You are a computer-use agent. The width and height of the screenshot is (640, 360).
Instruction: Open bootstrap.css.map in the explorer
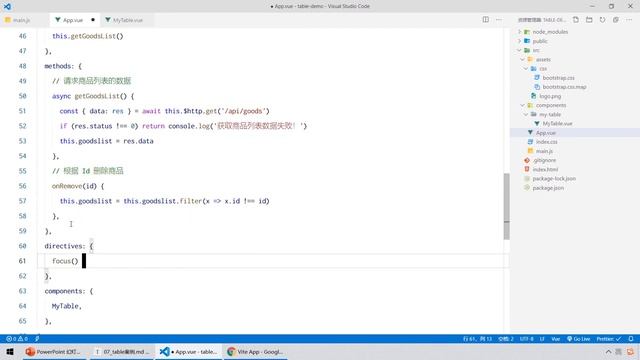point(564,87)
